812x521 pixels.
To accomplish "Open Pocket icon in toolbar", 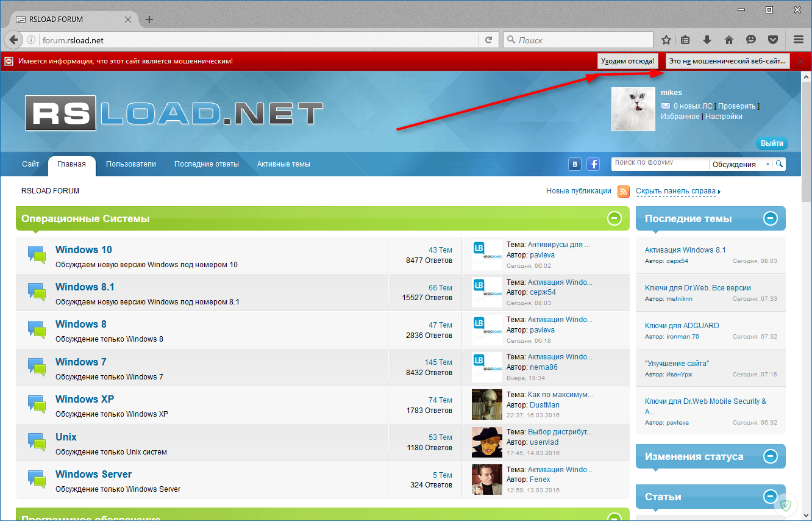I will pos(772,40).
